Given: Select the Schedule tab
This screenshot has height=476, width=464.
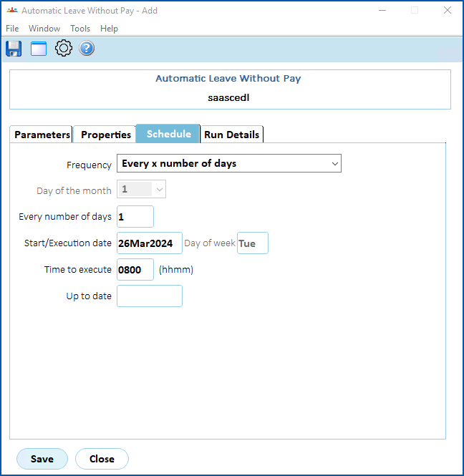Looking at the screenshot, I should pyautogui.click(x=168, y=134).
